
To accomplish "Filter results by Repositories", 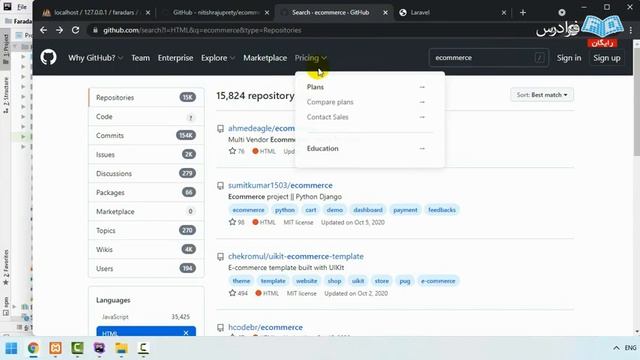I will (146, 98).
